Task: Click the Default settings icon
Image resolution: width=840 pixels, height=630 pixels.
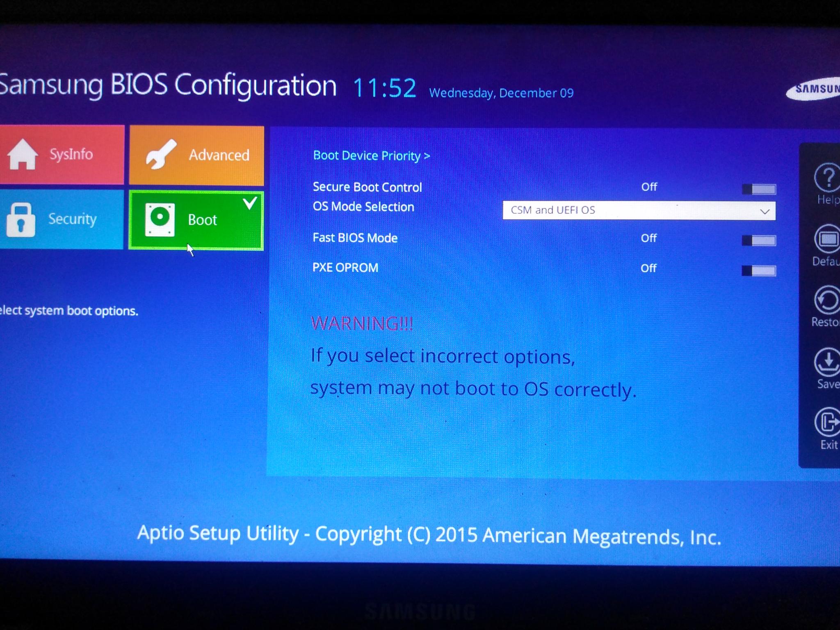Action: (827, 239)
